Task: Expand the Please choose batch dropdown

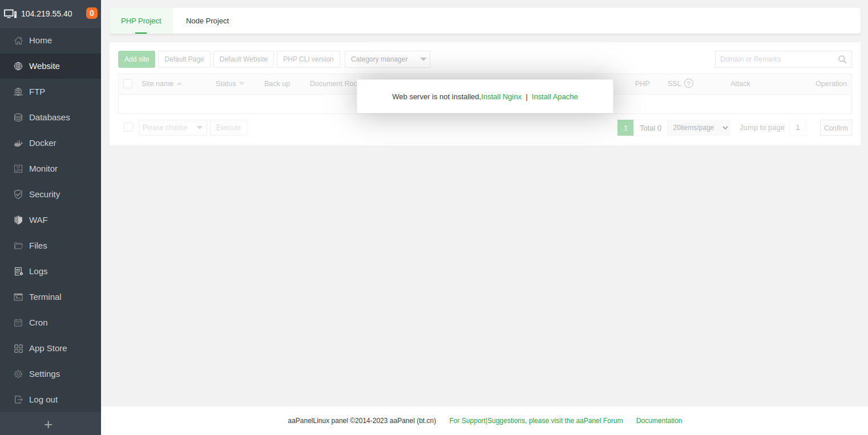Action: (x=172, y=128)
